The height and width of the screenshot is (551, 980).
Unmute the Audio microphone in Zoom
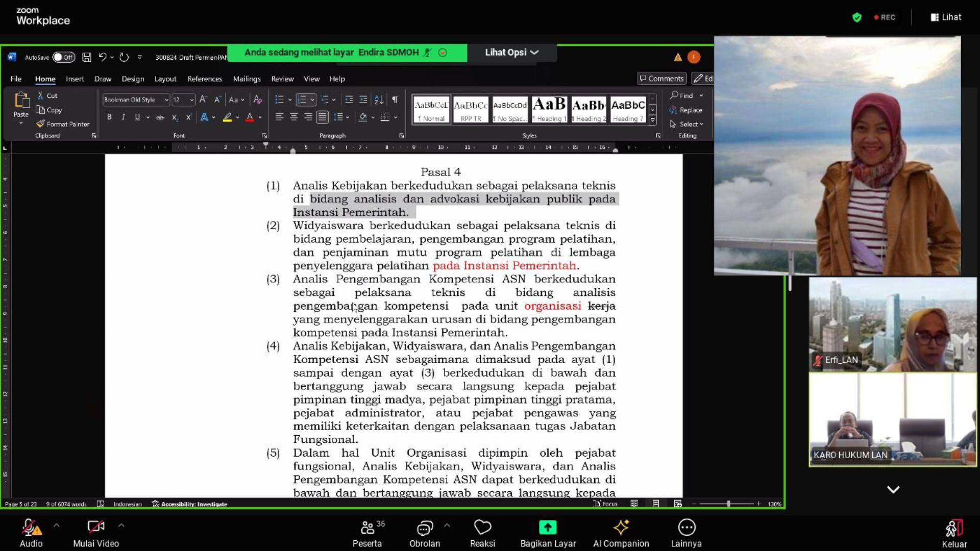(x=31, y=534)
